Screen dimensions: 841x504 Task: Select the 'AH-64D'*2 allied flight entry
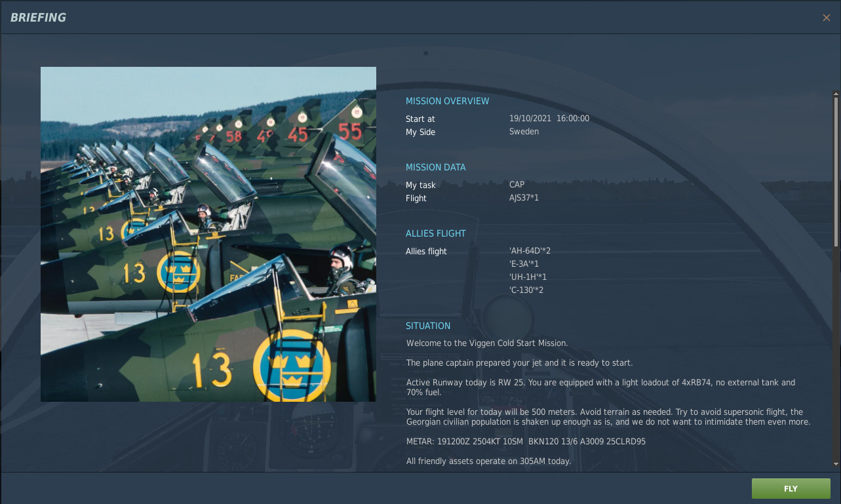(x=530, y=251)
